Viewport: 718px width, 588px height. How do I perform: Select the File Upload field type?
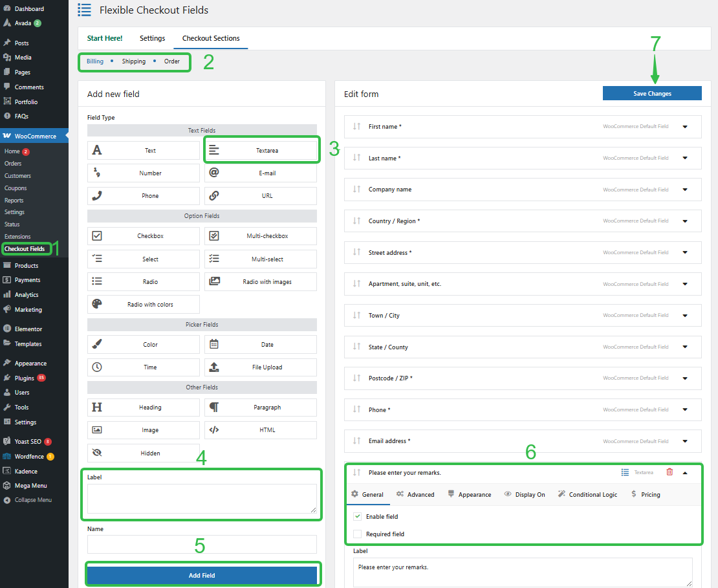pyautogui.click(x=260, y=367)
